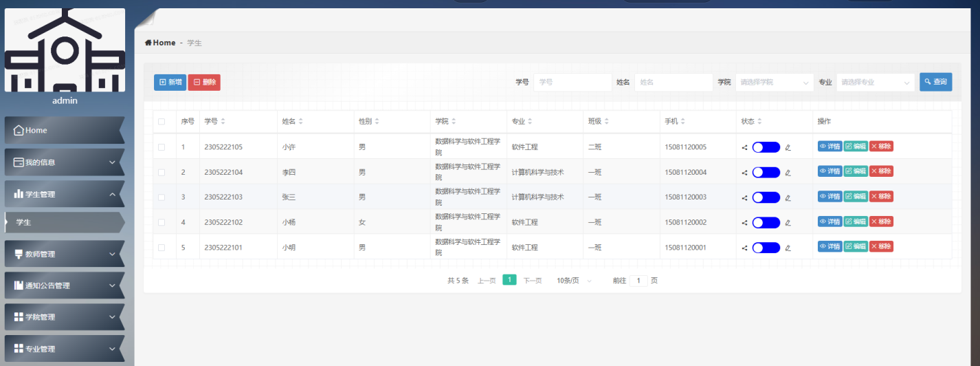Expand the 我的信息 sidebar menu
Image resolution: width=980 pixels, height=366 pixels.
pyautogui.click(x=65, y=162)
